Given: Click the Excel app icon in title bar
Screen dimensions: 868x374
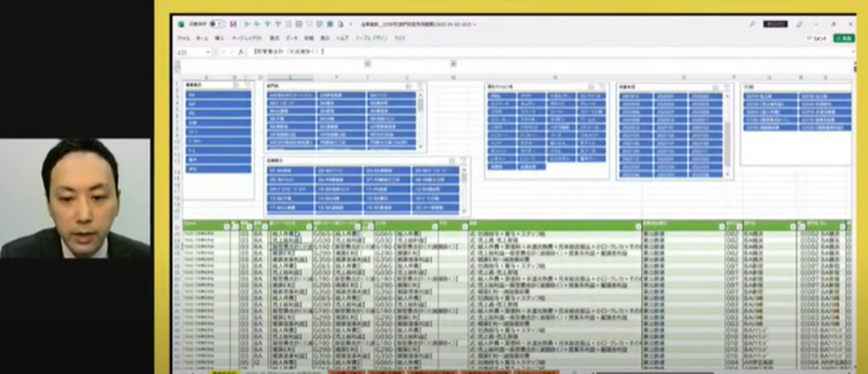Looking at the screenshot, I should (180, 24).
